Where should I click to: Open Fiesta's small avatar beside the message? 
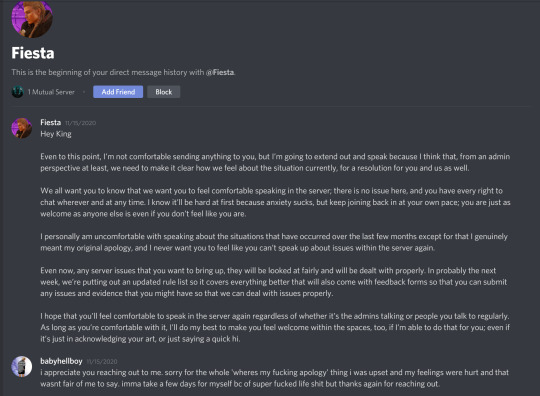click(x=22, y=128)
